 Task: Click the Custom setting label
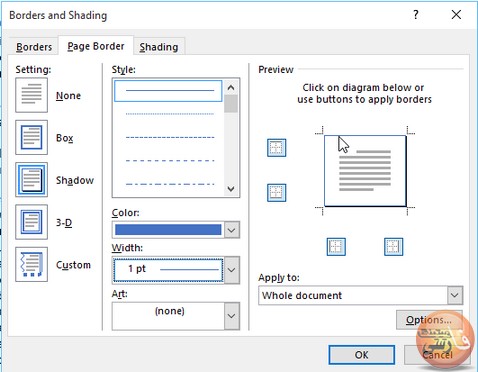73,265
